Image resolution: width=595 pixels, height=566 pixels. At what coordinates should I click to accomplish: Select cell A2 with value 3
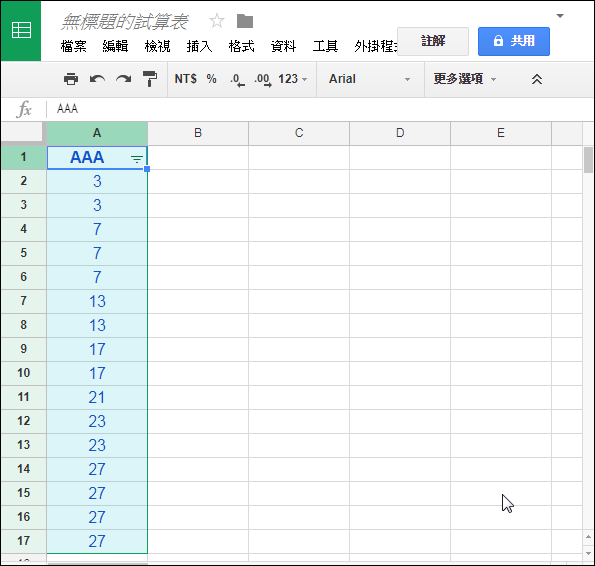97,181
